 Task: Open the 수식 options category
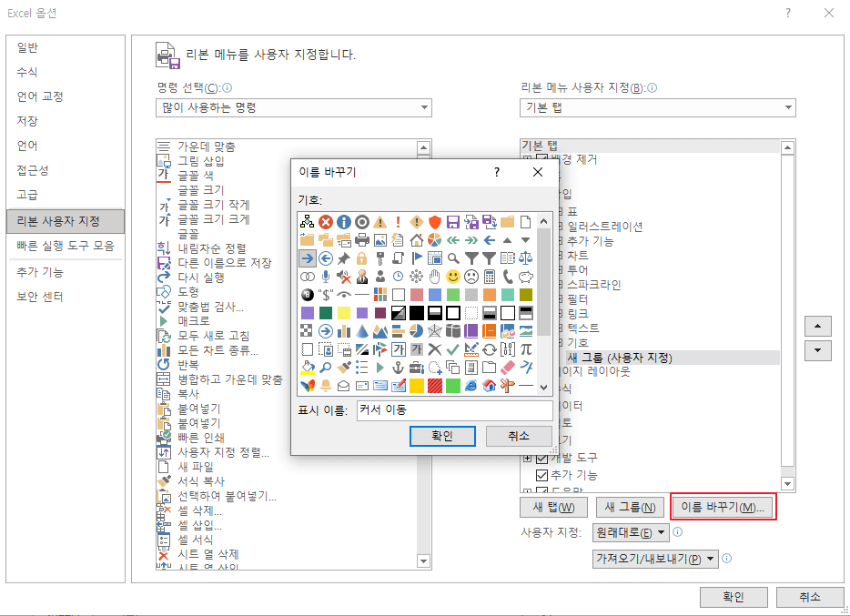pyautogui.click(x=27, y=72)
